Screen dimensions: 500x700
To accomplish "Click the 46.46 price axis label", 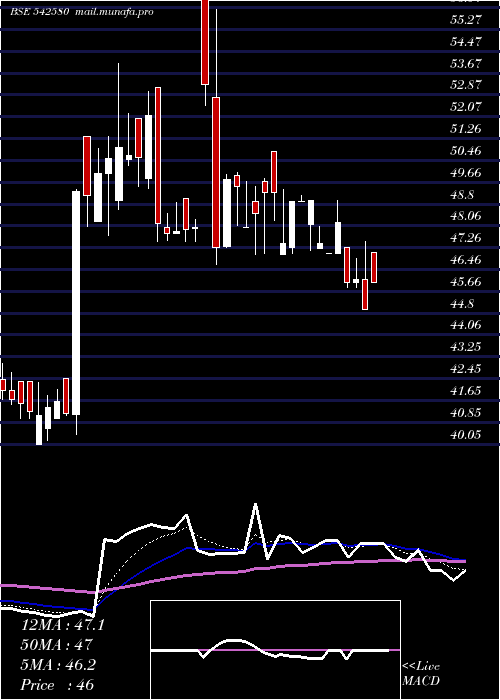I will [467, 259].
